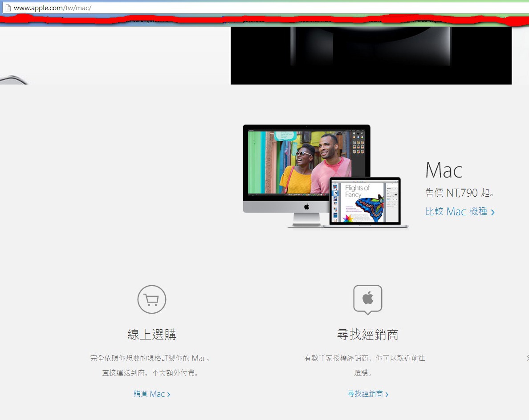Open the 比較 Mac 機種 link

click(x=460, y=212)
